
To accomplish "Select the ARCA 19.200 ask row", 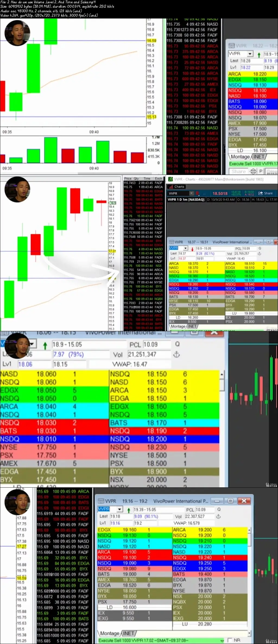I will (x=210, y=530).
